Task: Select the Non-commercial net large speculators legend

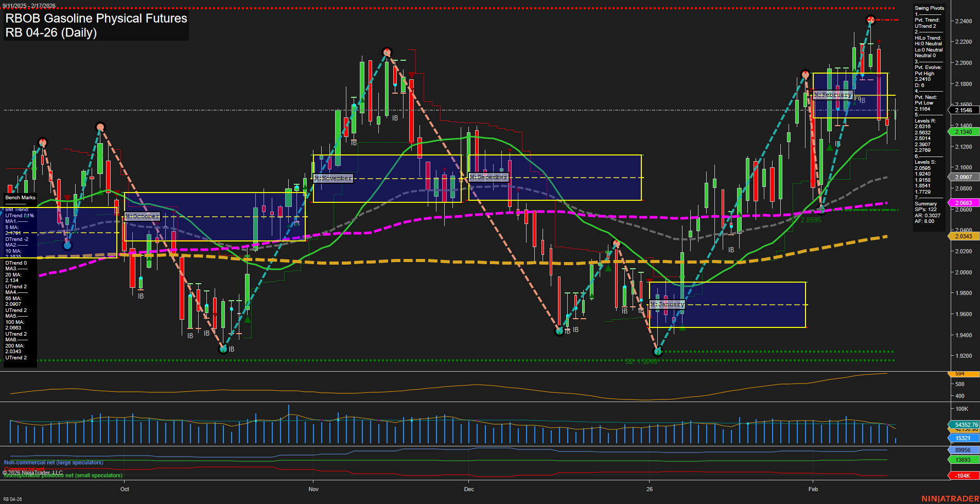Action: (x=54, y=462)
